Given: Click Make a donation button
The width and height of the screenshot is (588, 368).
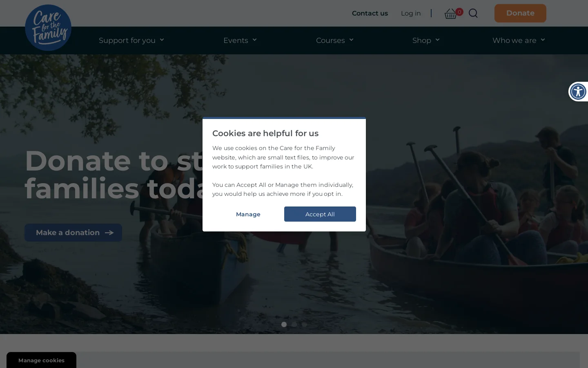Looking at the screenshot, I should pos(73,233).
